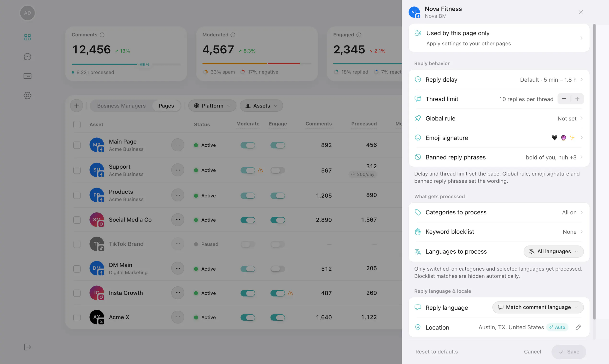
Task: Click the AD user avatar
Action: [28, 13]
